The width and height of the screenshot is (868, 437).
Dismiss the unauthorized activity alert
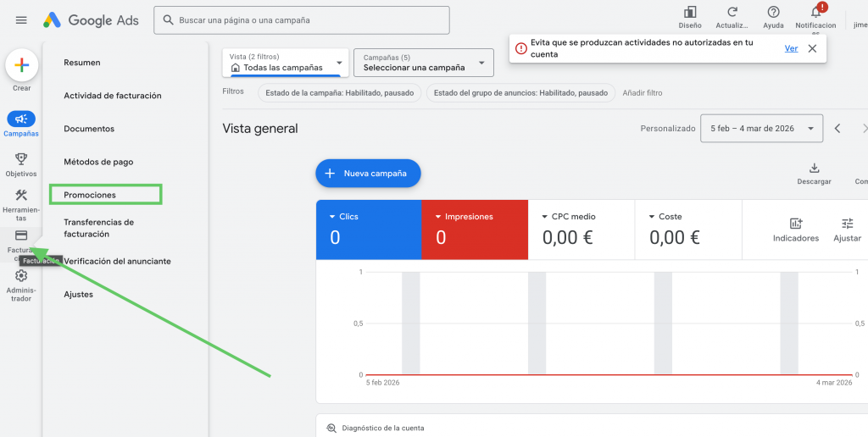812,48
